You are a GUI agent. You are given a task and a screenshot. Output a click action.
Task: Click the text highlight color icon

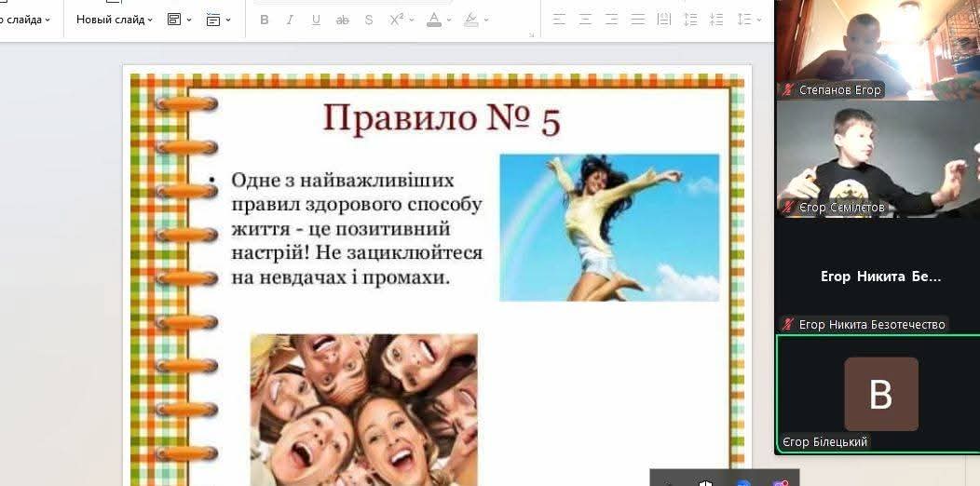tap(471, 20)
